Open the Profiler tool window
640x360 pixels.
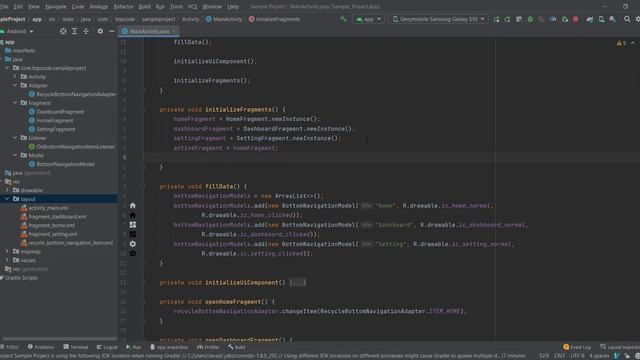pos(208,347)
